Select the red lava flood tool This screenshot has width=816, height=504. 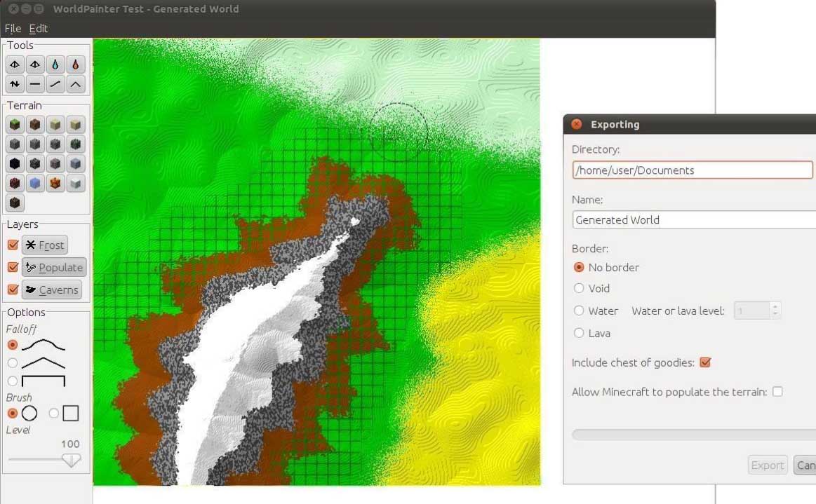(76, 64)
